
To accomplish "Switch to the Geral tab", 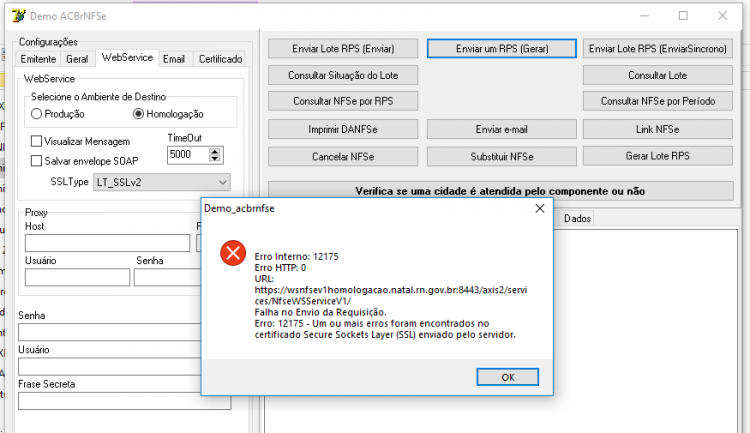I will click(77, 59).
